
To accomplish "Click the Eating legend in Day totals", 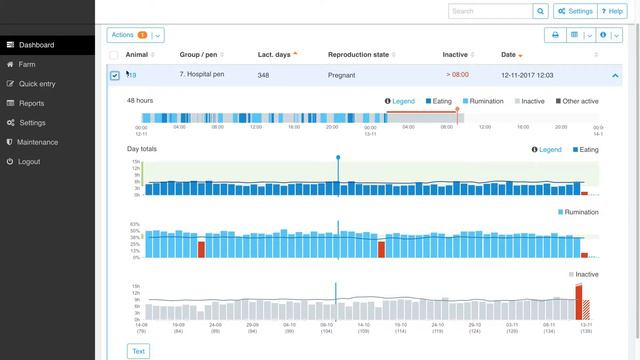I will [x=585, y=150].
